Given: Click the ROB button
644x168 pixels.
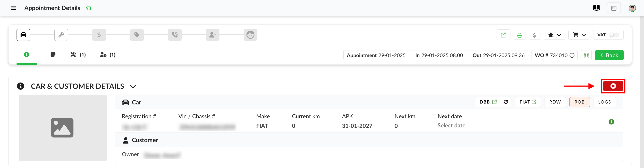Looking at the screenshot, I should [x=579, y=102].
